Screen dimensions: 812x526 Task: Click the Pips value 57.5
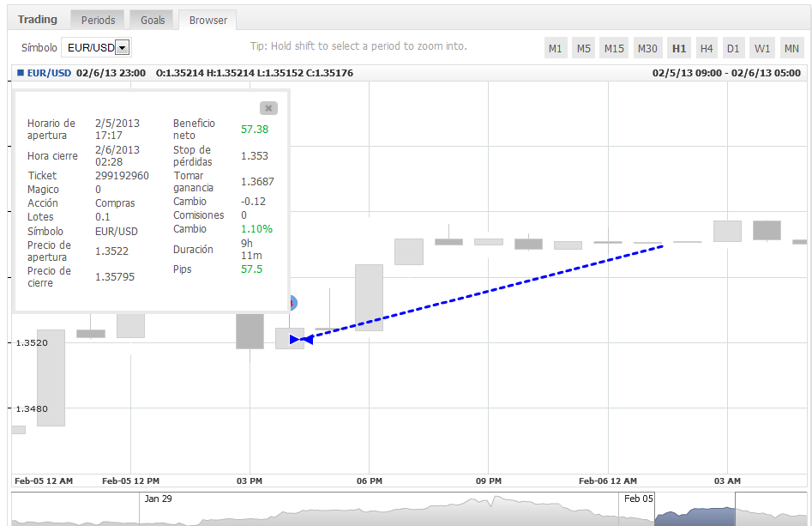(x=251, y=269)
